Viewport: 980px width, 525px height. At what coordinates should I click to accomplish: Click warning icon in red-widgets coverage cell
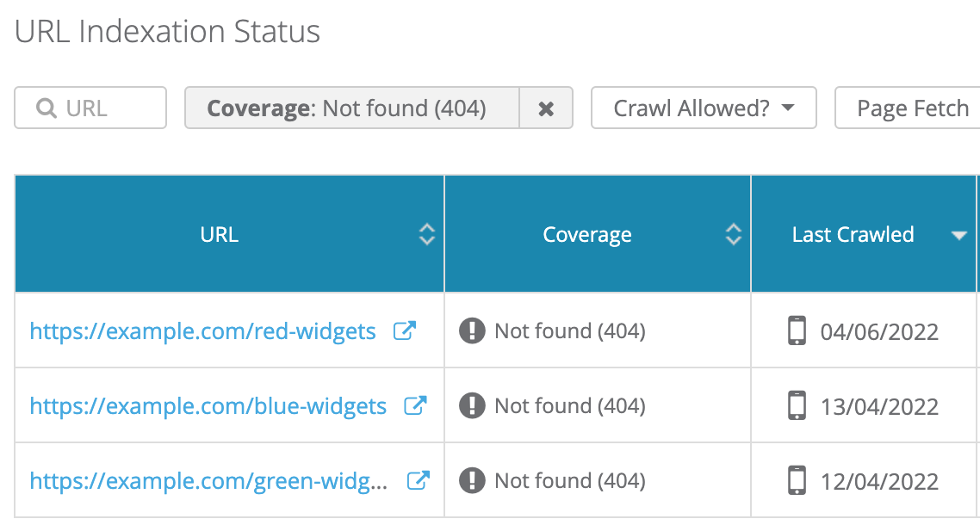point(472,330)
